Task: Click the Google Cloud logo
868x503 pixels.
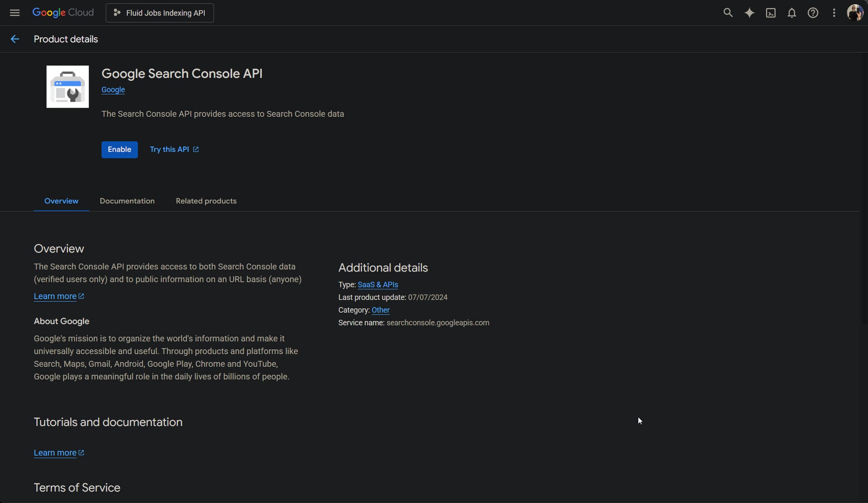Action: click(63, 13)
